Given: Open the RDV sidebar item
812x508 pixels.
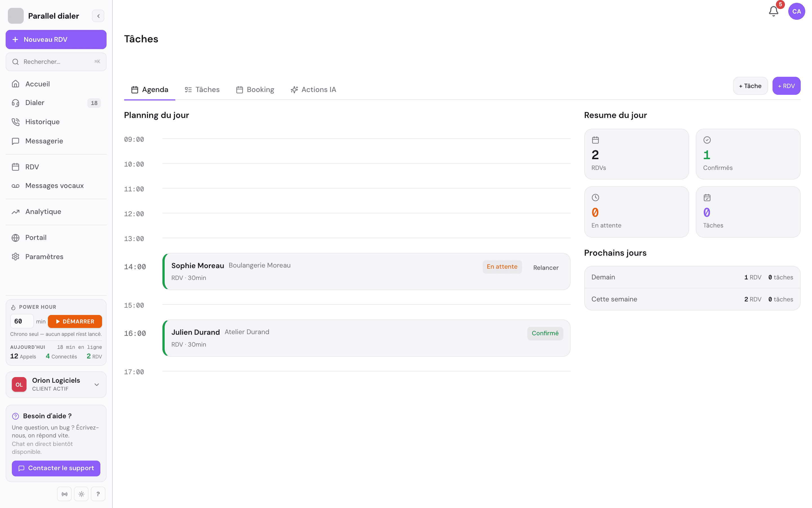Looking at the screenshot, I should click(x=56, y=167).
